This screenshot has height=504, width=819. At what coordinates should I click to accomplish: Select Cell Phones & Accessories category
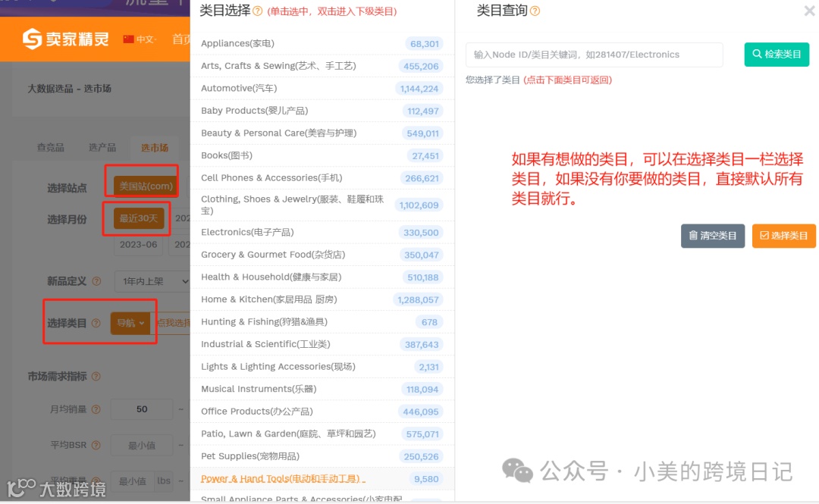[322, 178]
